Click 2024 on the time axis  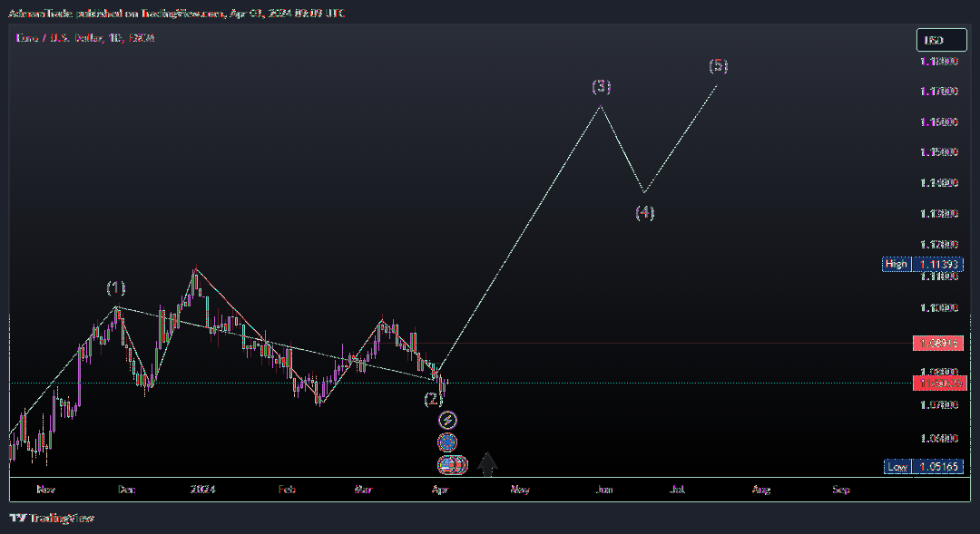point(202,490)
